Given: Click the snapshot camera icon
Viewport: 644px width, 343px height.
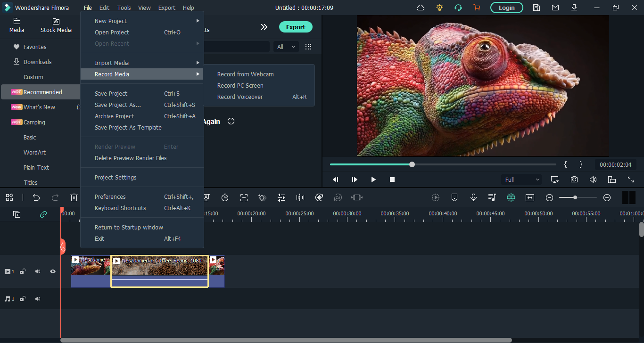Looking at the screenshot, I should (574, 180).
